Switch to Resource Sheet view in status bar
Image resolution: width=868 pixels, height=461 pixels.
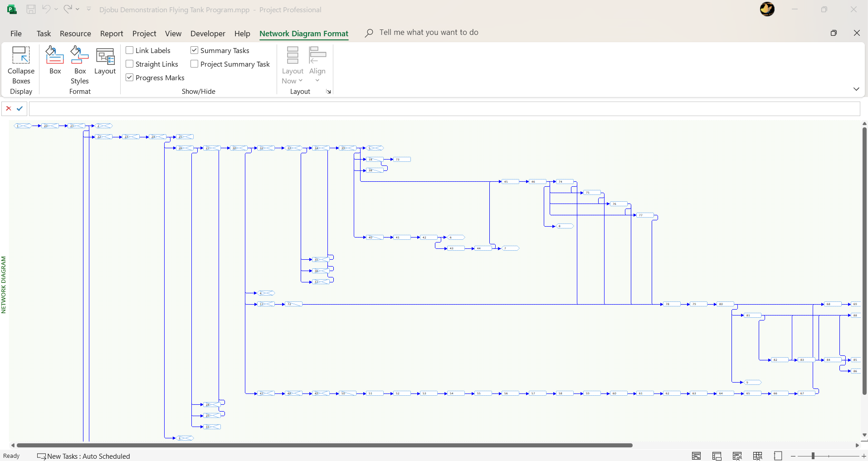[x=758, y=456]
